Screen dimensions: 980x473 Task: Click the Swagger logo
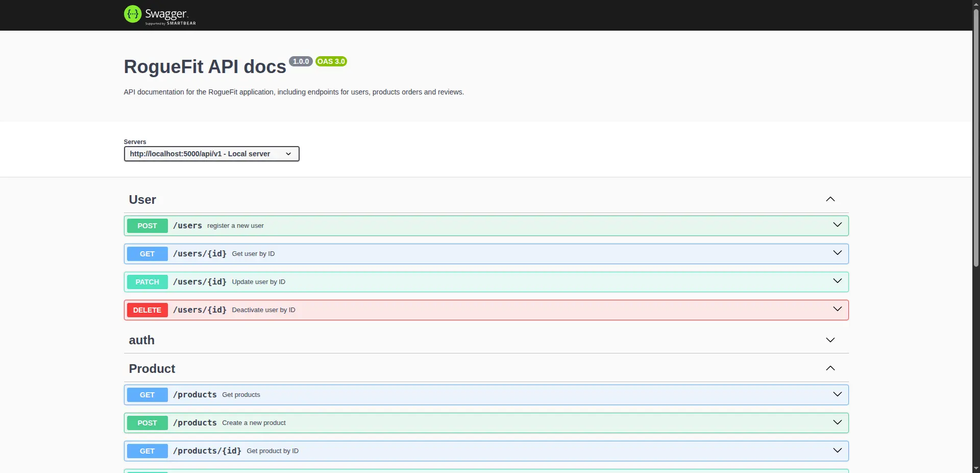159,15
